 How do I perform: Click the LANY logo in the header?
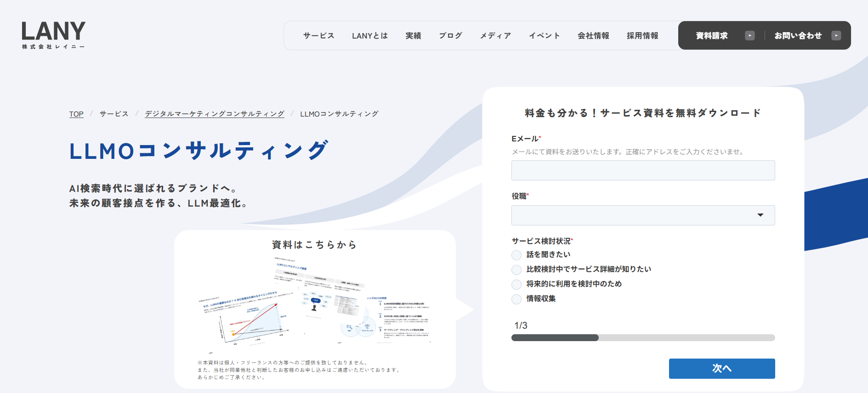coord(53,35)
